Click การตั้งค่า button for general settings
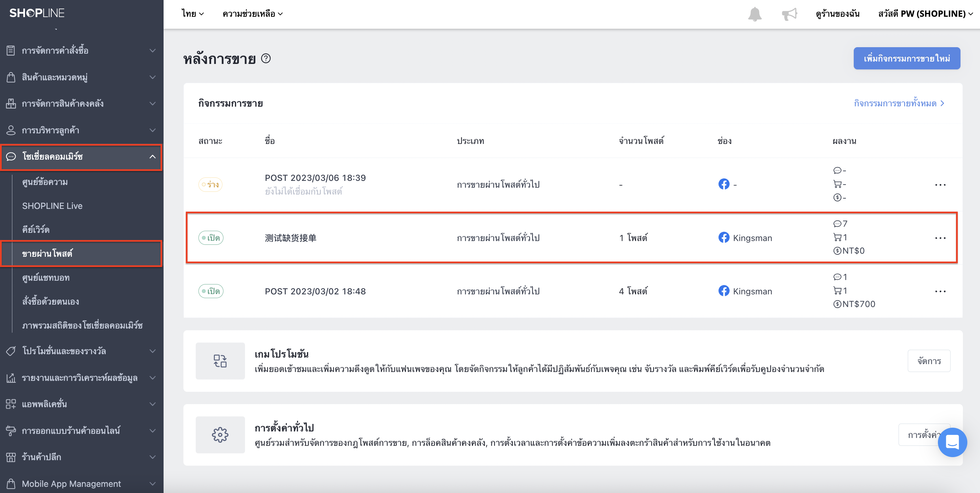 (924, 435)
